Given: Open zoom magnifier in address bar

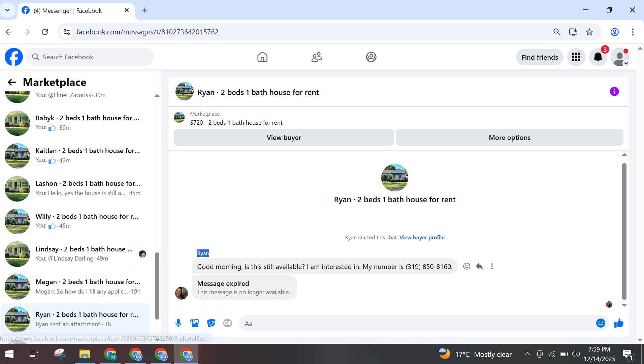Looking at the screenshot, I should pos(557,32).
